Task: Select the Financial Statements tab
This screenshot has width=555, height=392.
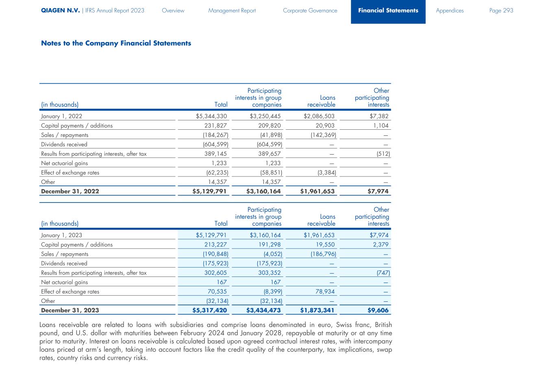Action: (388, 11)
